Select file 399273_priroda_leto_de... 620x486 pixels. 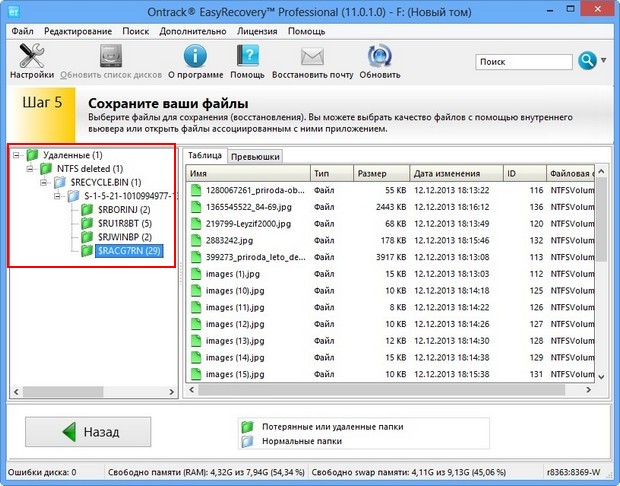tap(255, 257)
